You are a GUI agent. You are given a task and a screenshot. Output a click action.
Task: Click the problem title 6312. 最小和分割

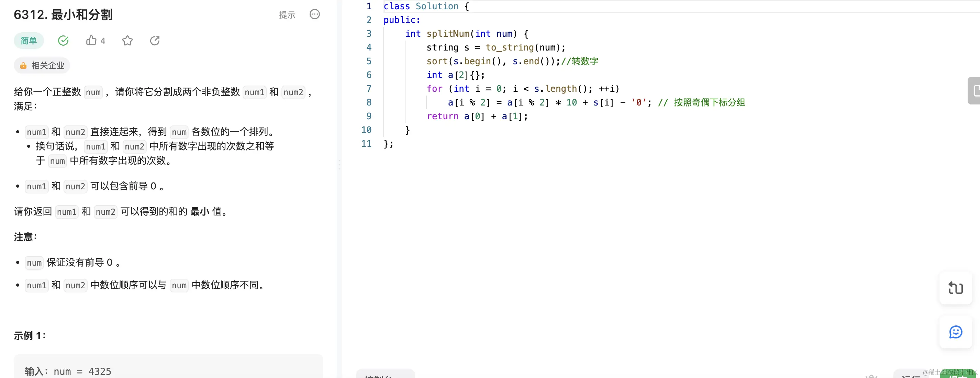(63, 14)
